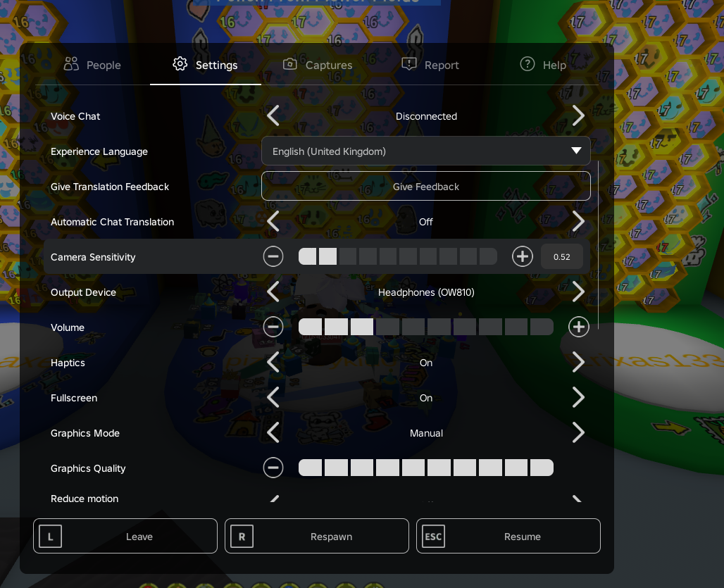Click the Camera Sensitivity 0.52 value field
The height and width of the screenshot is (588, 724).
[562, 256]
